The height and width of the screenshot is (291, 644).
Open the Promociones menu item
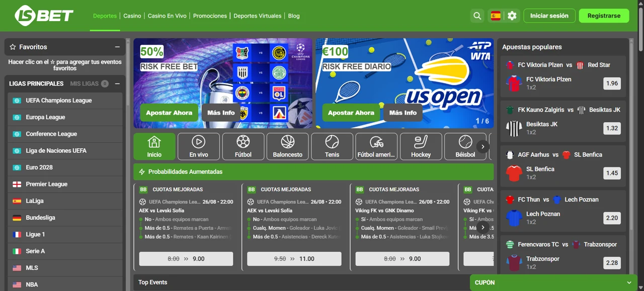click(210, 16)
